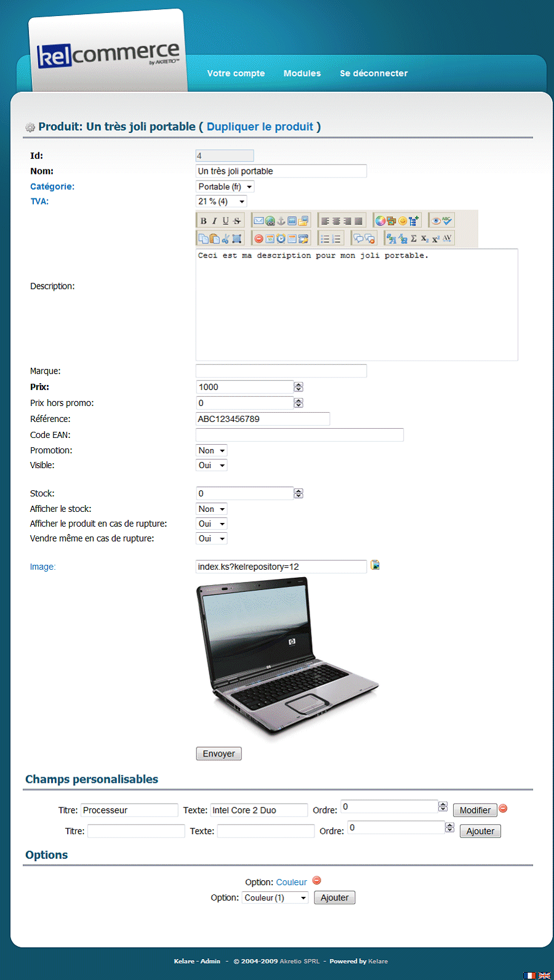
Task: Open the TVA dropdown set to 21 %
Action: 221,201
